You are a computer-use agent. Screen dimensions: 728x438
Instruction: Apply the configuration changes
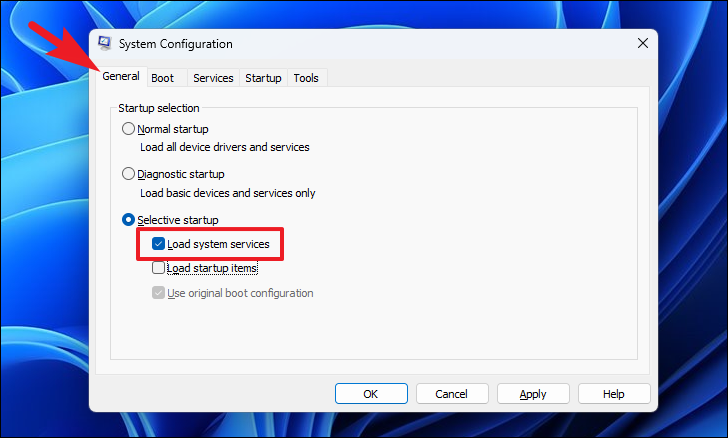pyautogui.click(x=533, y=394)
